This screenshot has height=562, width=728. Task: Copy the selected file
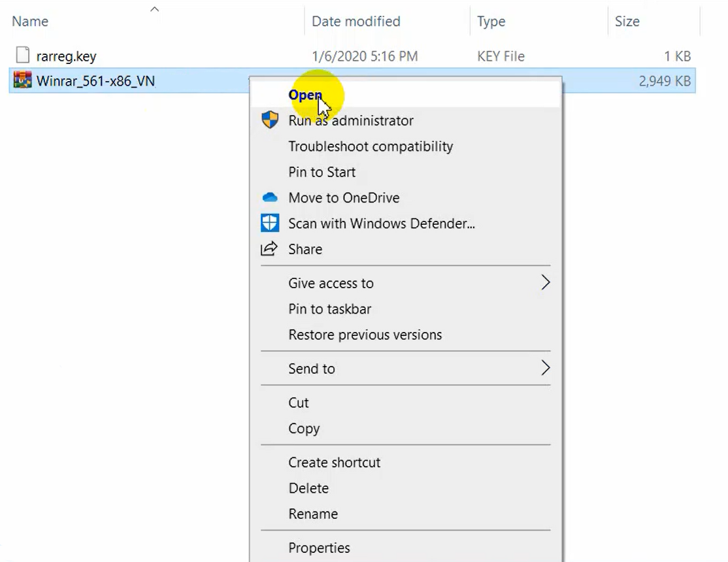tap(303, 428)
